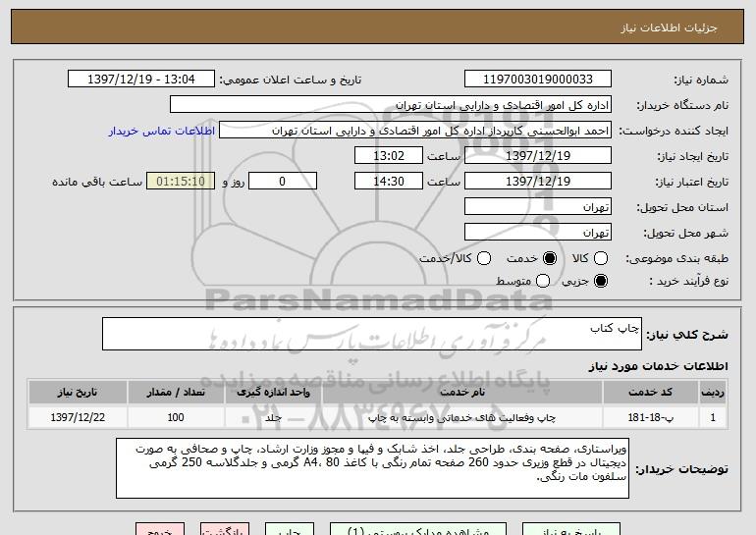Screen dimensions: 756x535
Task: Click the ردیف column header
Action: pyautogui.click(x=713, y=393)
